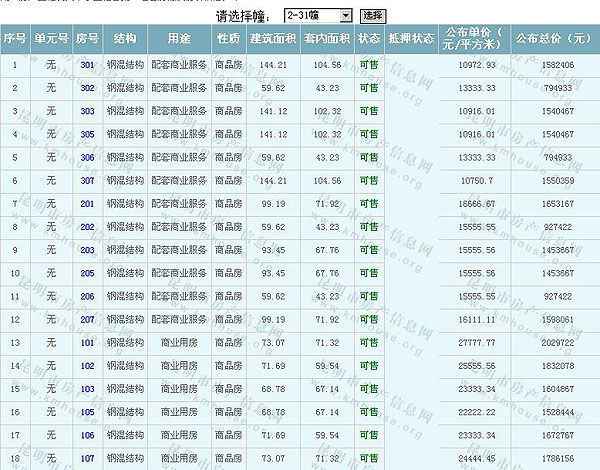Open room 207 link
The height and width of the screenshot is (470, 600).
(87, 319)
